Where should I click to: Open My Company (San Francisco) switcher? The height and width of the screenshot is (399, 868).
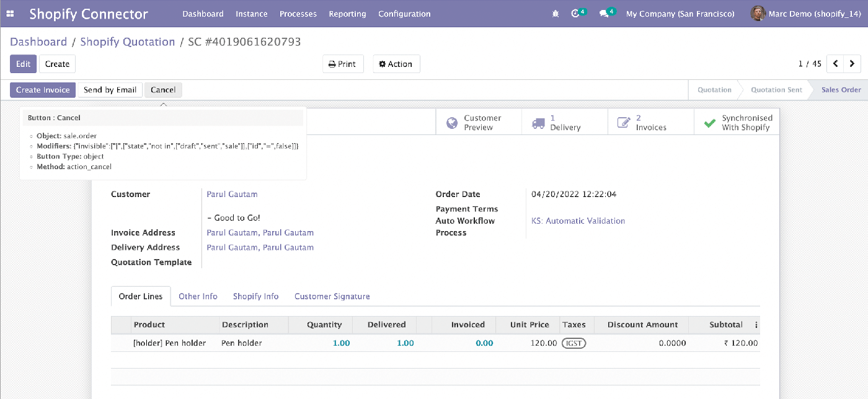pos(680,14)
